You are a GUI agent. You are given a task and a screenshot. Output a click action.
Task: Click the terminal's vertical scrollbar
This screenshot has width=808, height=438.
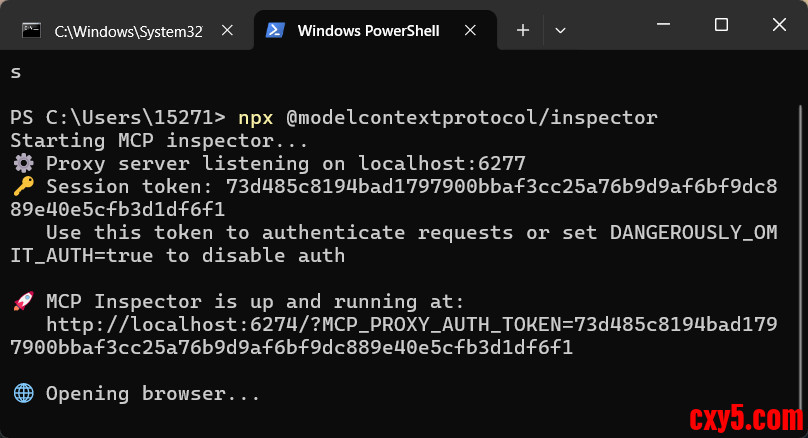(801, 240)
